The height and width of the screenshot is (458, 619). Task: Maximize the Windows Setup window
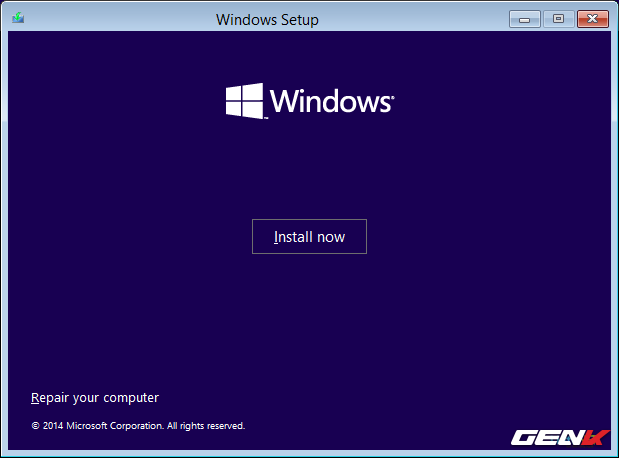point(558,19)
